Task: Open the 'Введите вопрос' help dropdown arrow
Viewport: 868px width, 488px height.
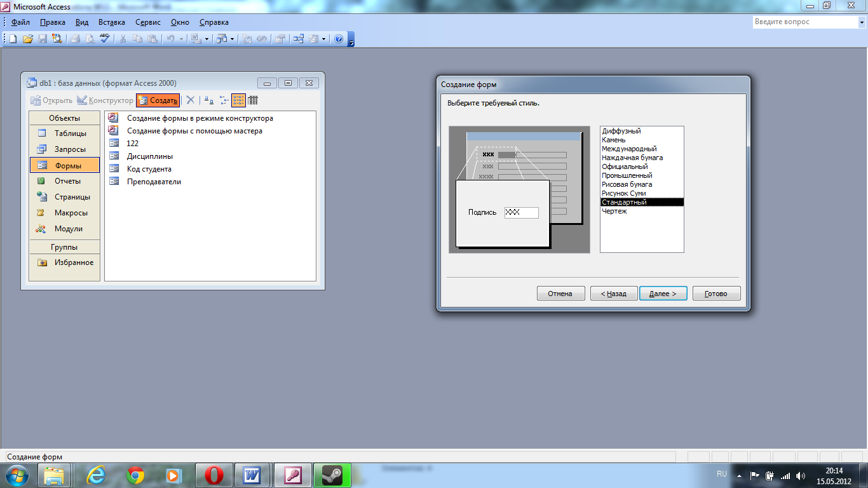Action: (x=861, y=22)
